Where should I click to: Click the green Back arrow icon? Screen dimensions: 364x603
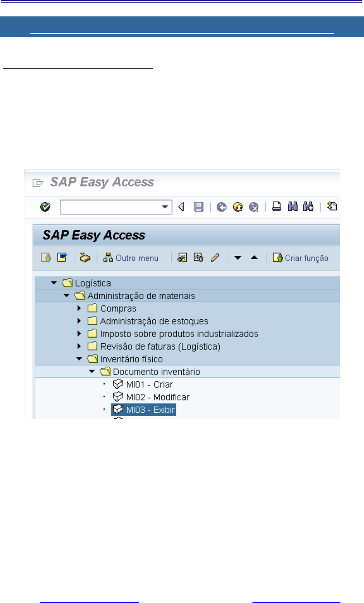222,207
